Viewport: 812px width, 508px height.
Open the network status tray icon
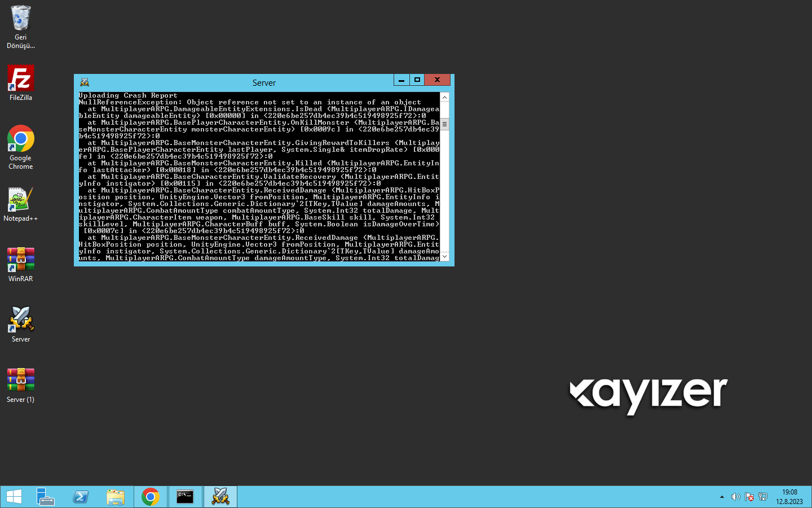coord(763,497)
